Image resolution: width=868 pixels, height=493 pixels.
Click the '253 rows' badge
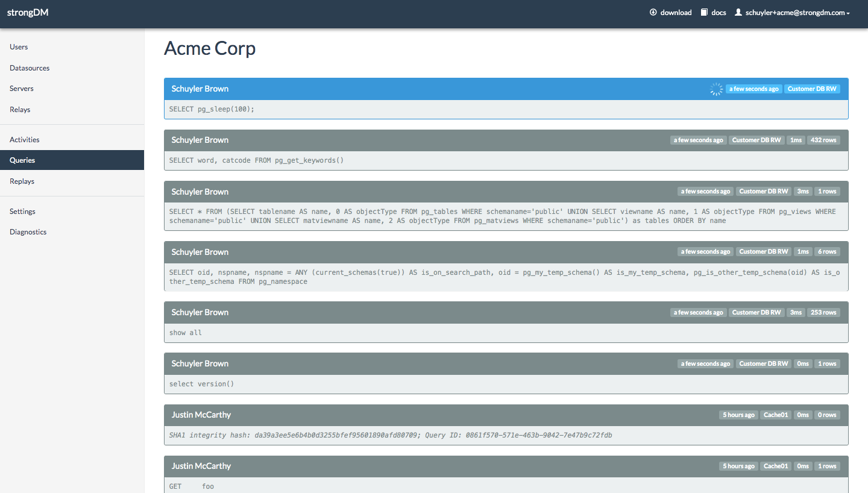point(823,312)
